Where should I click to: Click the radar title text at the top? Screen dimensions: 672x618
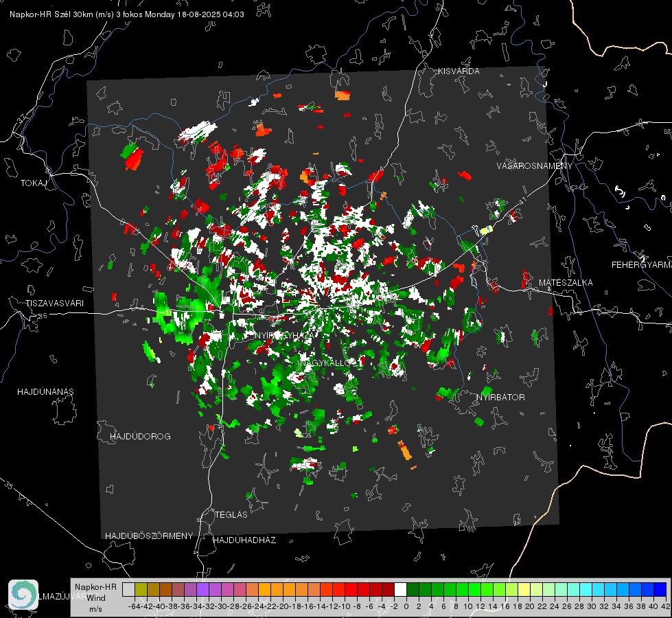coord(127,14)
